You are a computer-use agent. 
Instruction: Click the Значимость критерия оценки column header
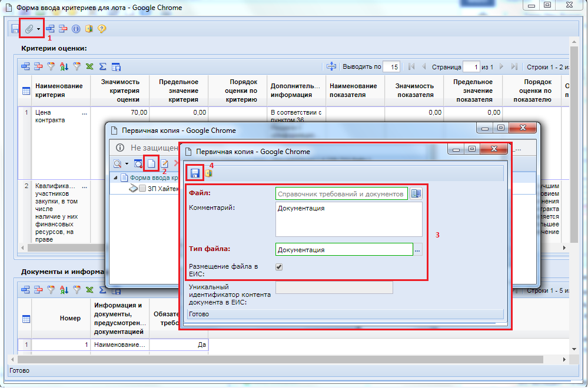tap(120, 91)
